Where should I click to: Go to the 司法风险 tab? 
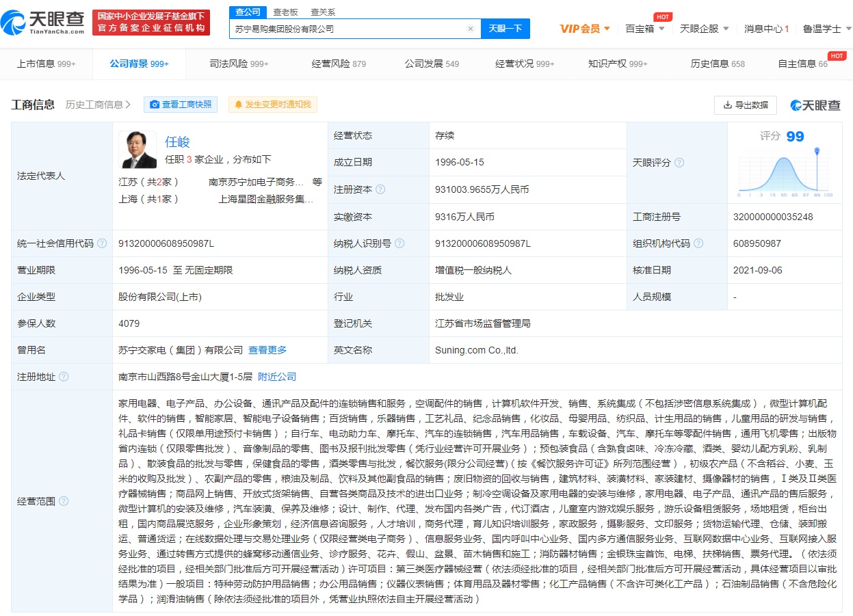click(x=239, y=64)
